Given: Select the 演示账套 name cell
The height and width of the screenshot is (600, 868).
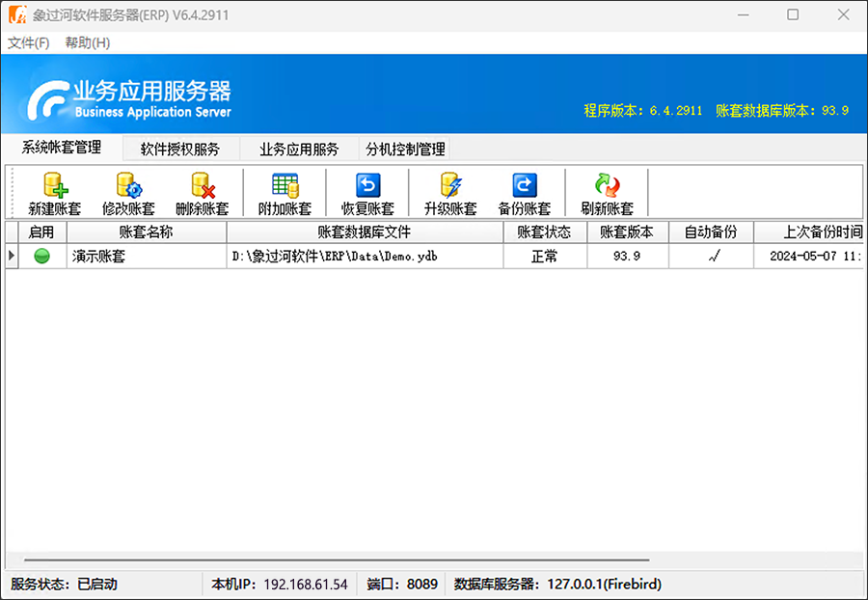Looking at the screenshot, I should pos(147,257).
